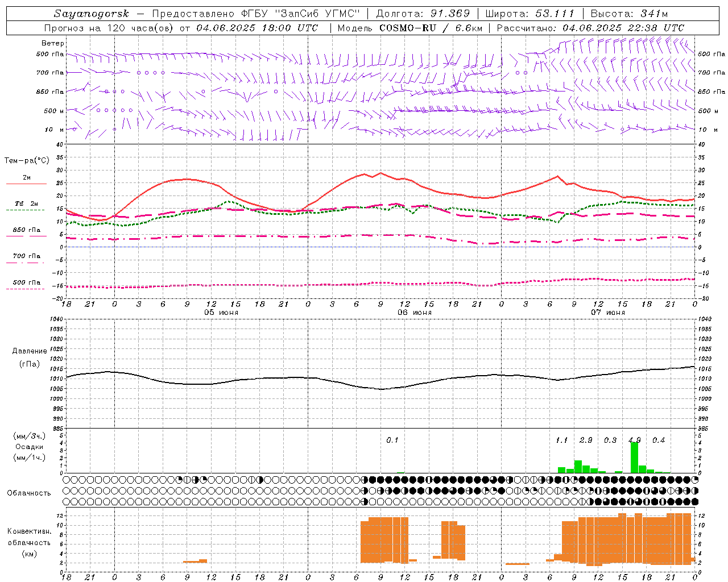This screenshot has height=582, width=728.
Task: Click the pink dotted legend line under temperature "500 гПа"
Action: coord(25,289)
